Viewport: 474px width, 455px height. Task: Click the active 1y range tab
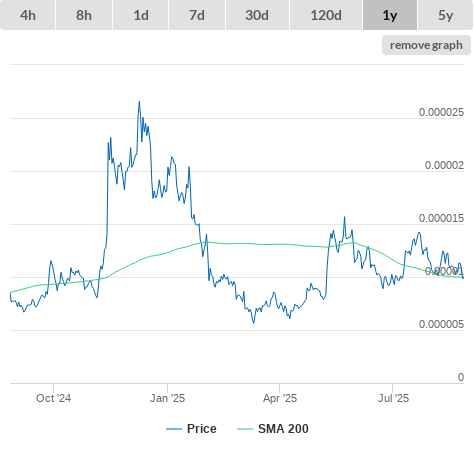tap(390, 15)
